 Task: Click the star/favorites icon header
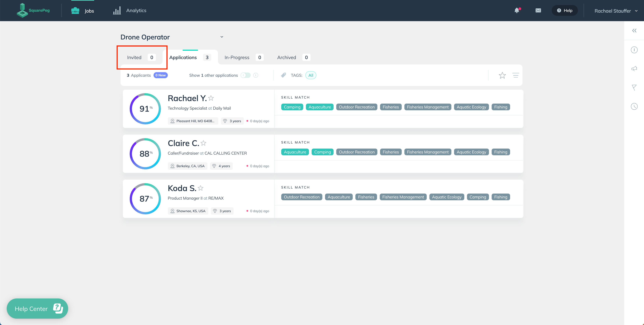coord(502,75)
